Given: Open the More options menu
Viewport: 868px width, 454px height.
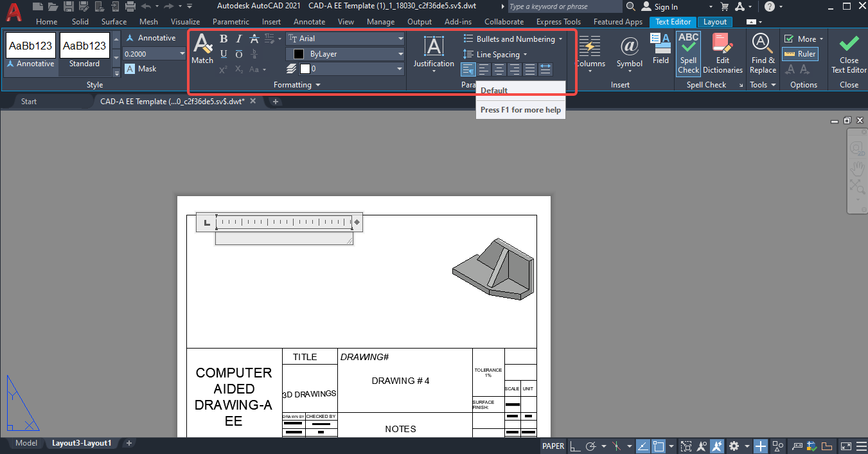Looking at the screenshot, I should [x=803, y=38].
